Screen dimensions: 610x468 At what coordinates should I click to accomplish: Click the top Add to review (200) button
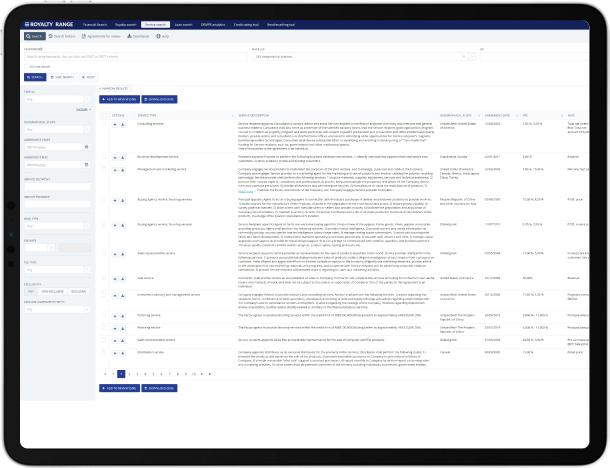[120, 100]
